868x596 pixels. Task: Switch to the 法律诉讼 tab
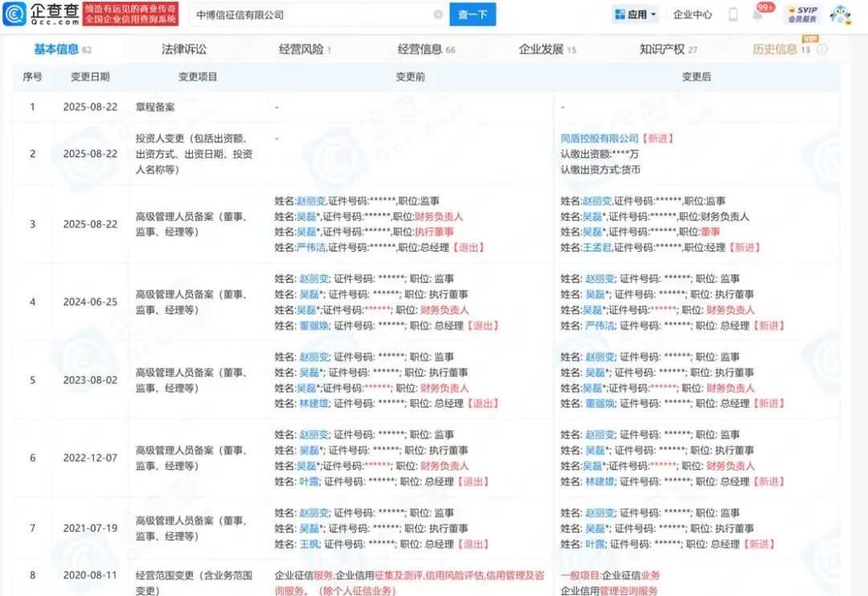[x=184, y=49]
